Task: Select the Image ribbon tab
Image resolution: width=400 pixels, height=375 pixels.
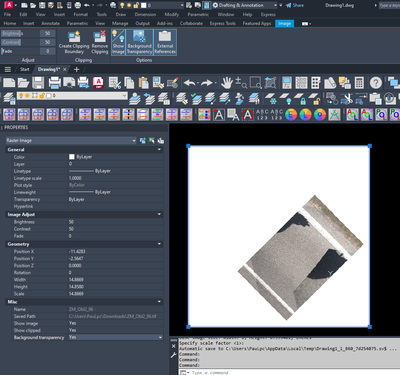Action: [284, 23]
